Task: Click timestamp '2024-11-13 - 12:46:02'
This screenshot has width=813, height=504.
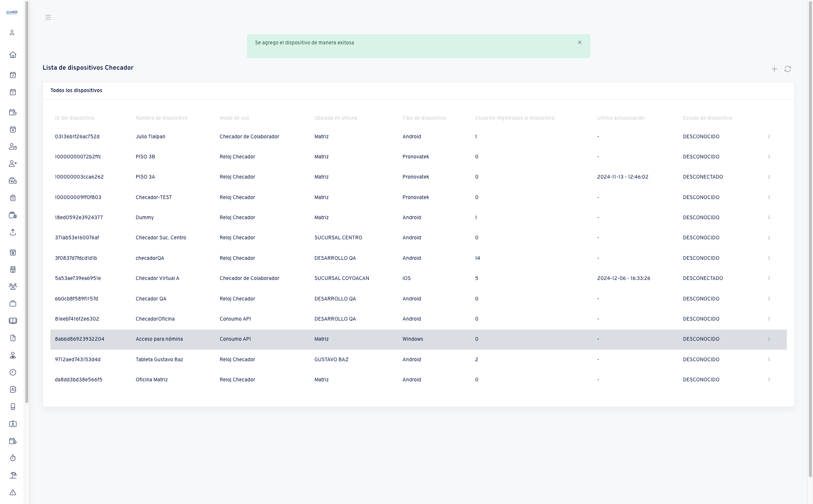Action: 623,177
